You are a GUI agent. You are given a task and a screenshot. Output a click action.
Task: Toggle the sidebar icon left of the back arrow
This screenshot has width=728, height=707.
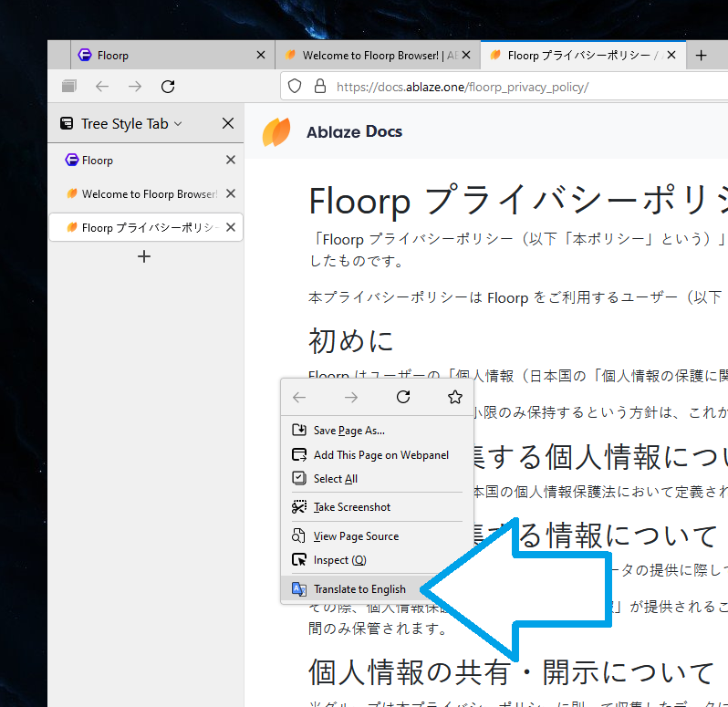pyautogui.click(x=69, y=86)
